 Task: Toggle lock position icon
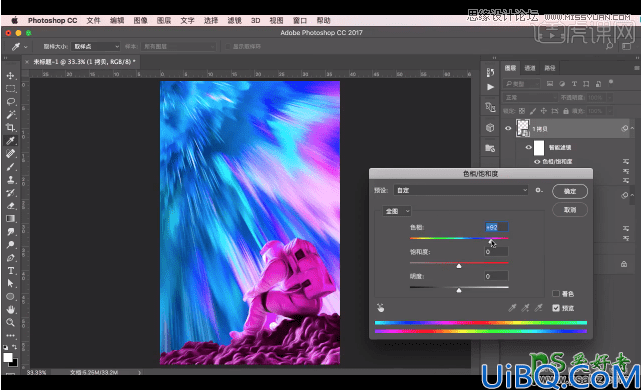544,111
